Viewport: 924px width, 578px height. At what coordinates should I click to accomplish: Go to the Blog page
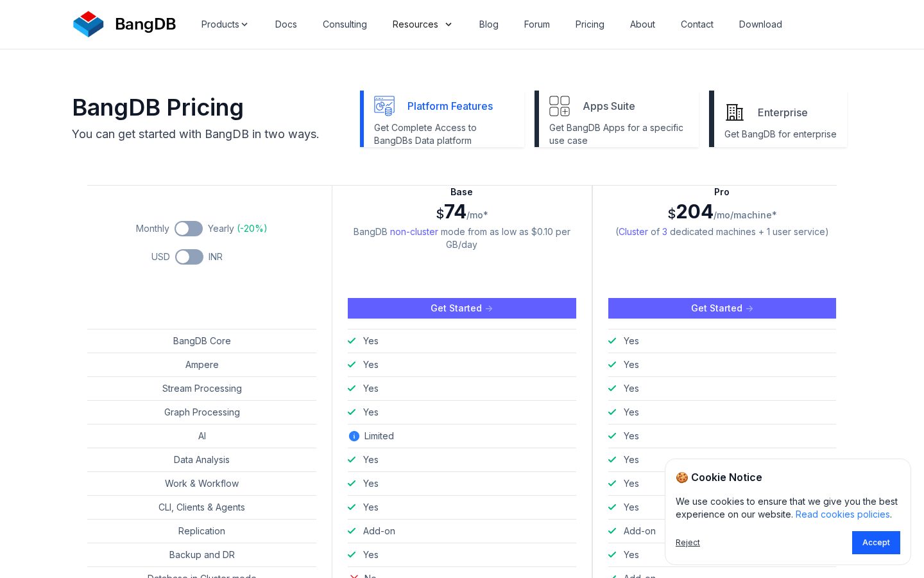[488, 24]
